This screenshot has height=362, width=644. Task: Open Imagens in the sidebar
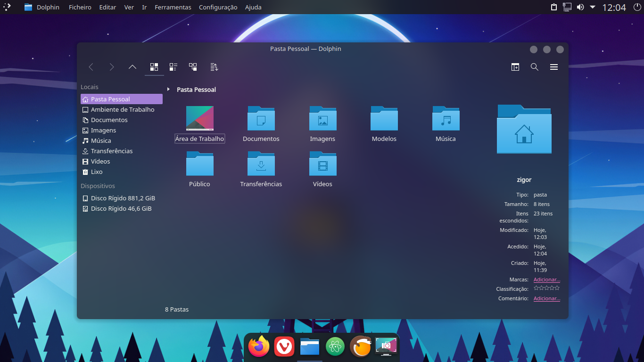pyautogui.click(x=122, y=130)
